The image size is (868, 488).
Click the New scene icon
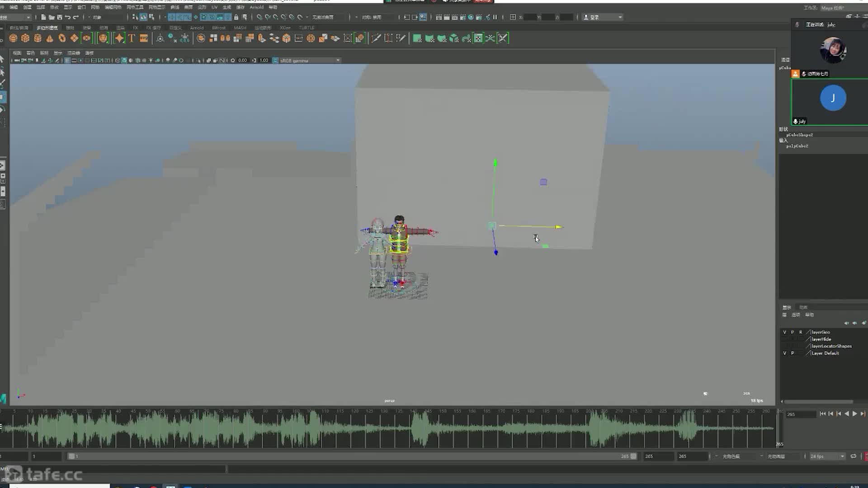coord(43,17)
